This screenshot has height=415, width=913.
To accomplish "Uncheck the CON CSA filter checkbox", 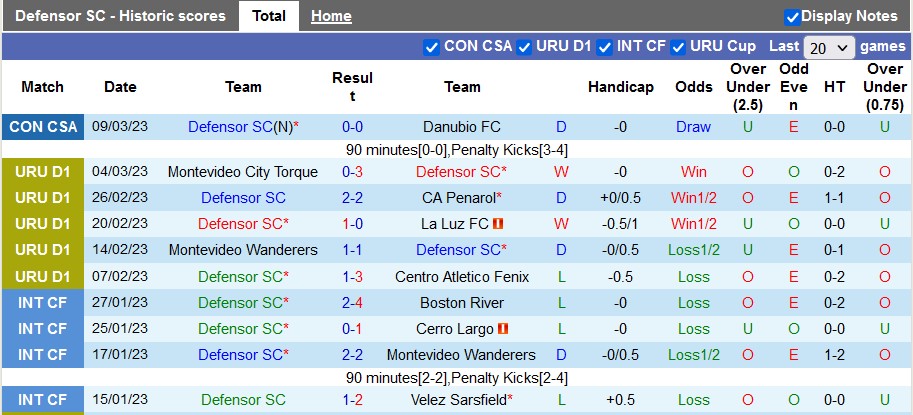I will click(432, 46).
